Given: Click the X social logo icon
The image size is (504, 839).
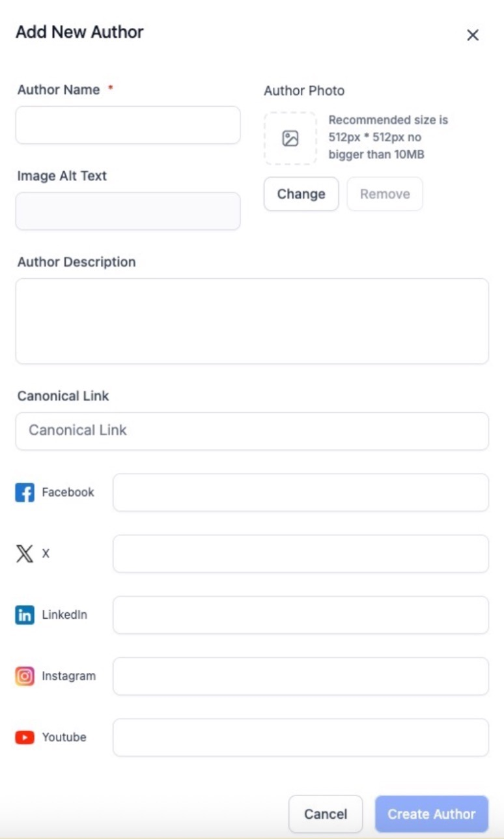Looking at the screenshot, I should (25, 554).
